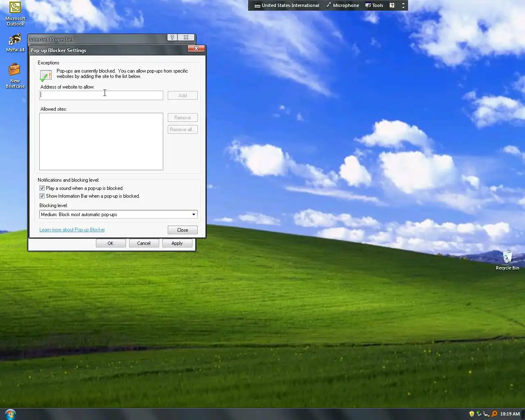
Task: Select the MyPal 68 desktop icon
Action: click(x=15, y=43)
